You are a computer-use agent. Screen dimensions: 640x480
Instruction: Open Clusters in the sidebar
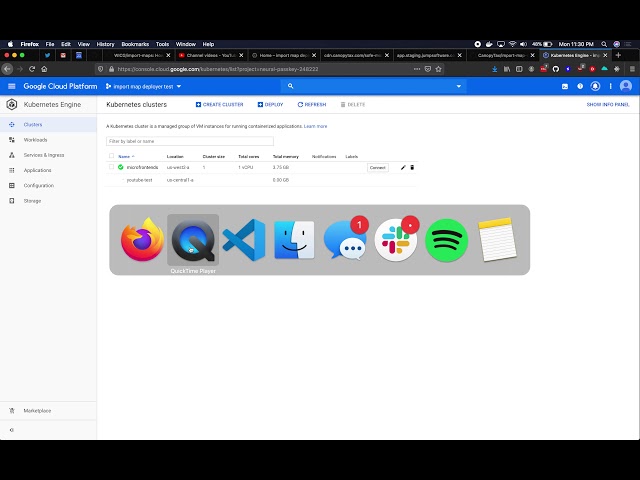48,124
